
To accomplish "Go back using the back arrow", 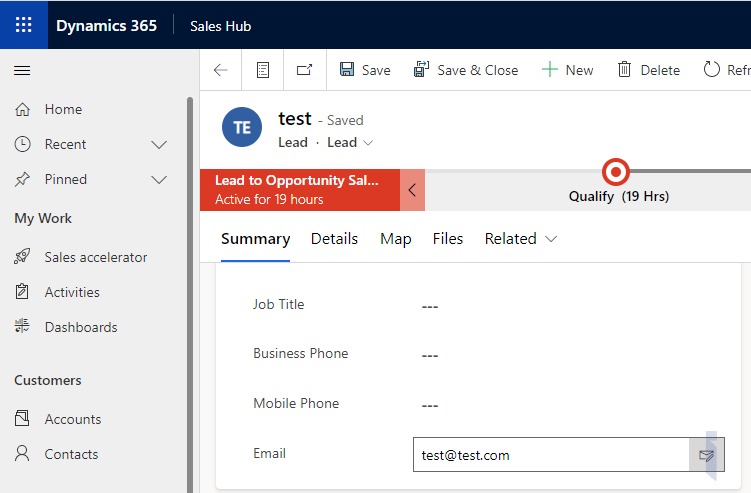I will click(x=220, y=70).
